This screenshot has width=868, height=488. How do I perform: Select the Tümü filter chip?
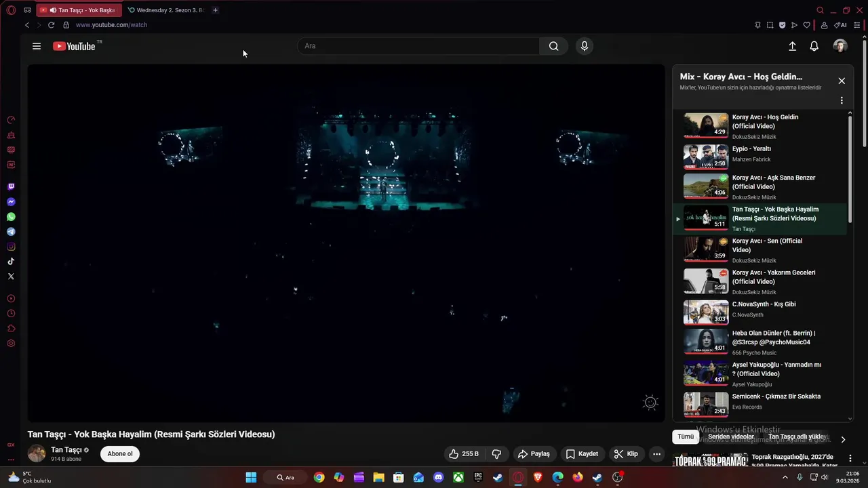pos(686,436)
